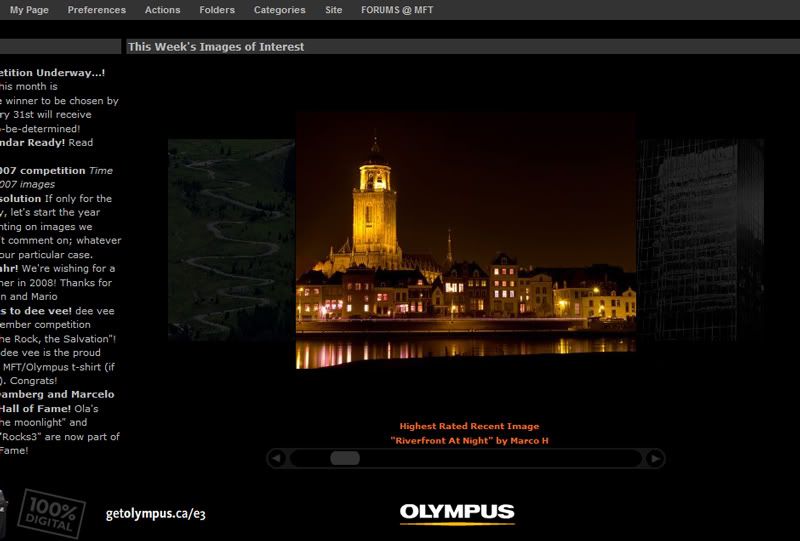
Task: Open the Site menu
Action: [x=333, y=10]
